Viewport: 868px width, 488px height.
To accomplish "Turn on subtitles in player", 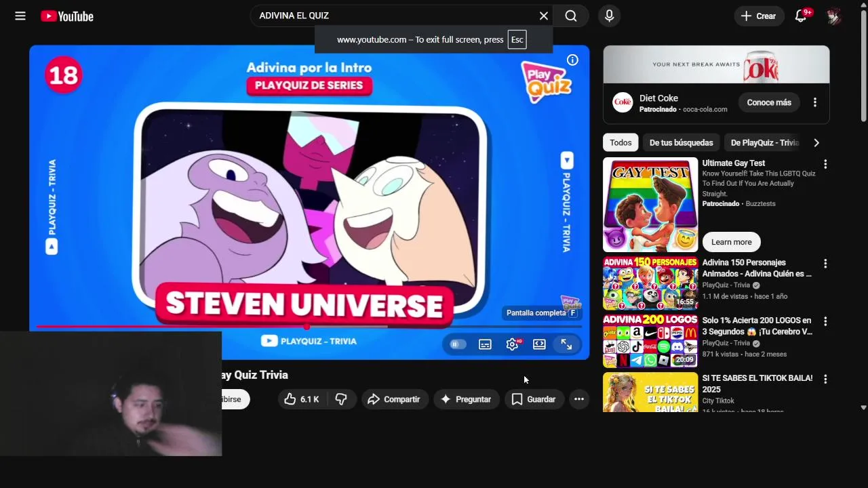I will pos(485,344).
